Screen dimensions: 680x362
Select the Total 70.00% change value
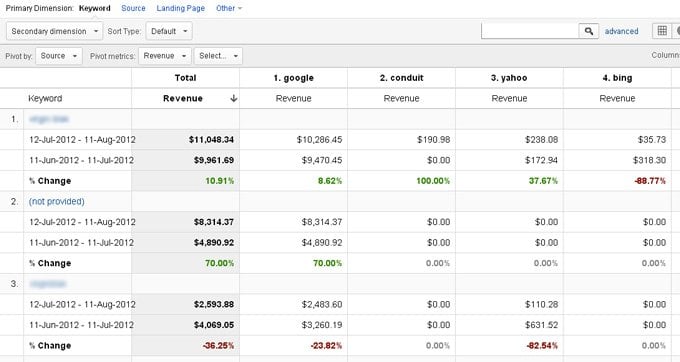click(x=219, y=263)
